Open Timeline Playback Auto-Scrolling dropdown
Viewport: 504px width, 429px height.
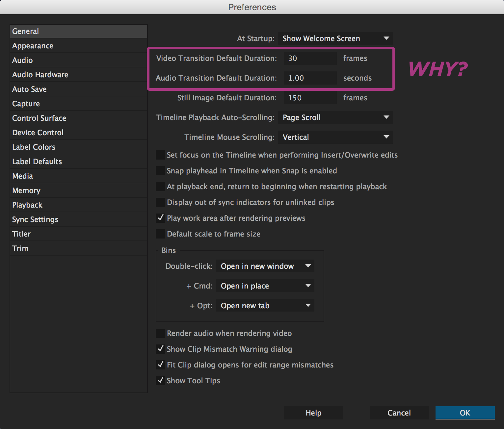click(335, 117)
